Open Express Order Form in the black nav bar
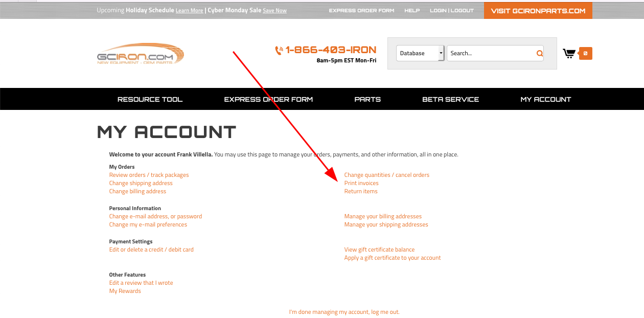Image resolution: width=644 pixels, height=318 pixels. tap(268, 99)
